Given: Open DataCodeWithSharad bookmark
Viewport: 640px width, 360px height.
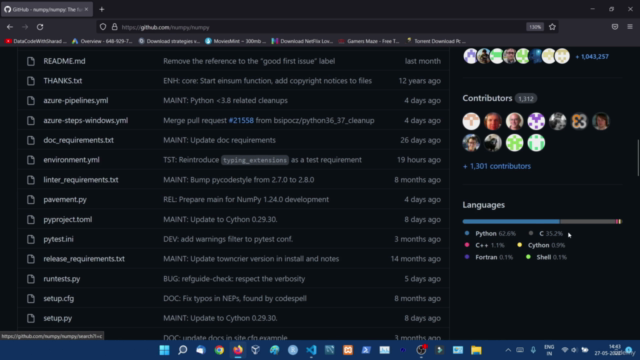Looking at the screenshot, I should tap(36, 41).
